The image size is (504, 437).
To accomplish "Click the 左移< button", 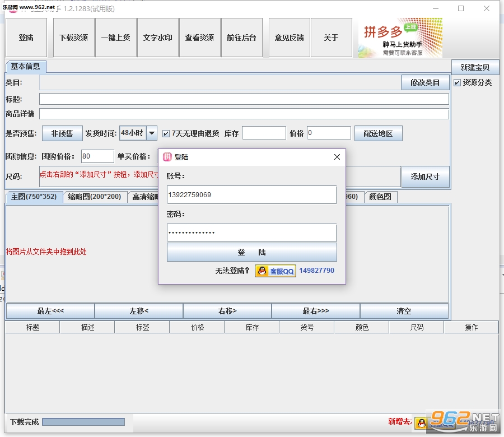I will tap(139, 311).
